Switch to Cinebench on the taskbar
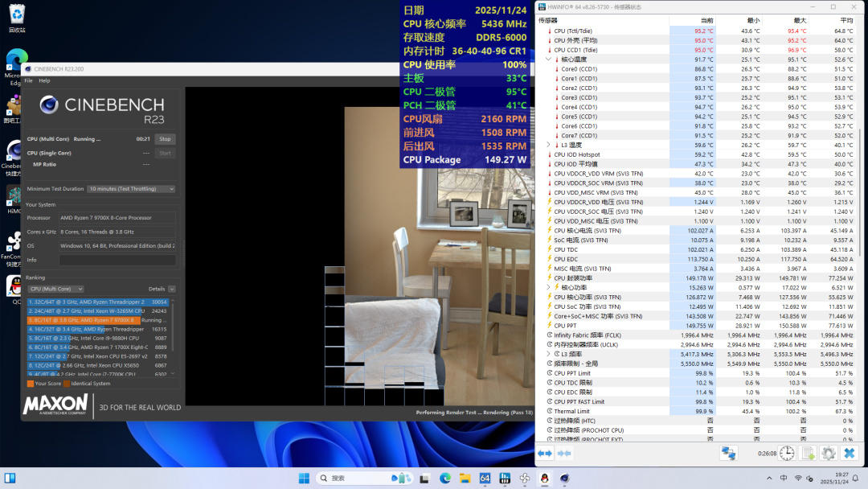Viewport: 868px width, 489px height. coord(565,478)
